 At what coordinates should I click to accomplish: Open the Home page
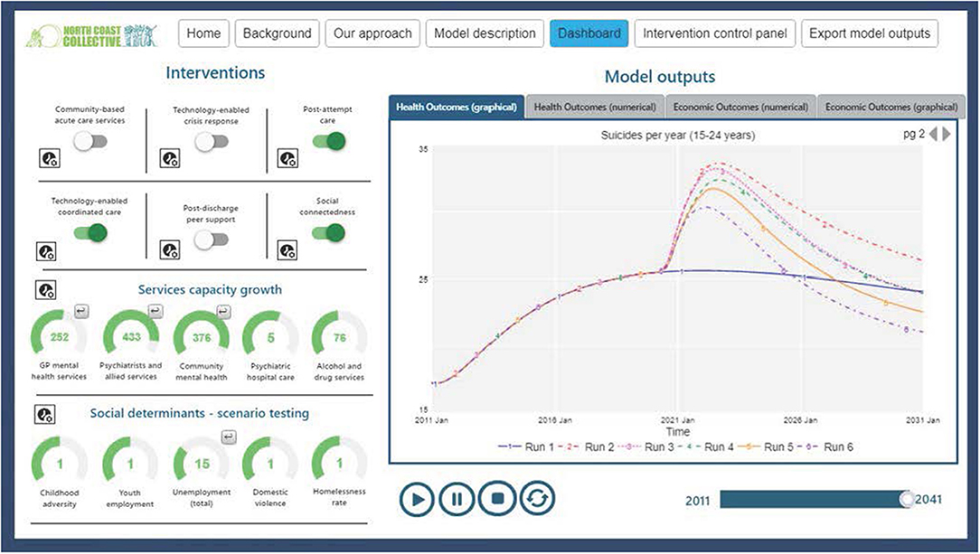[x=203, y=33]
